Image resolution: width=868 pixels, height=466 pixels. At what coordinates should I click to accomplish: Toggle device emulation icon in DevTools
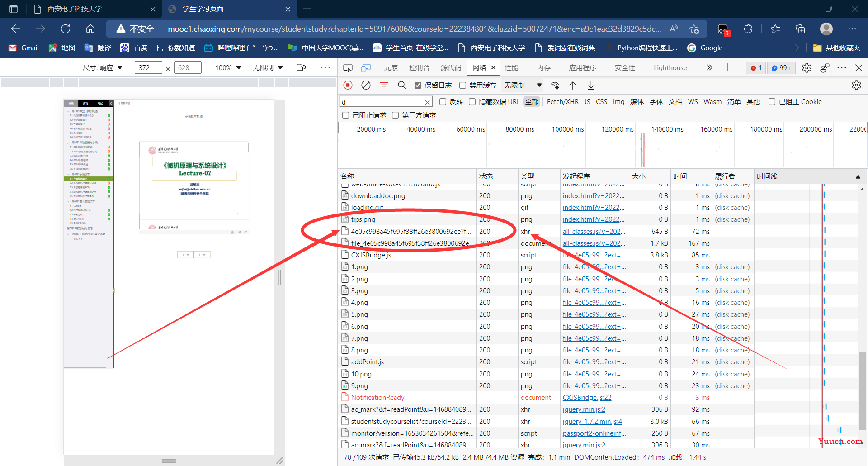point(366,68)
